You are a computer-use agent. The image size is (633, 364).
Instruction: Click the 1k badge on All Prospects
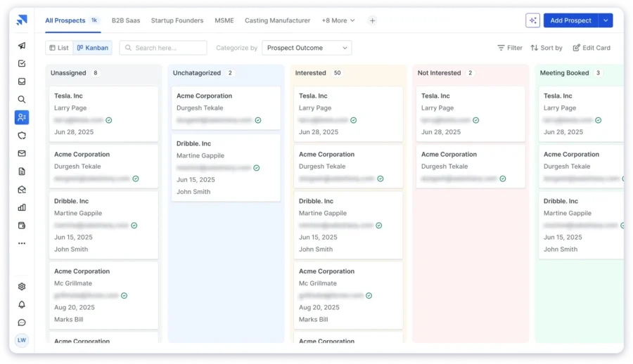pyautogui.click(x=94, y=20)
